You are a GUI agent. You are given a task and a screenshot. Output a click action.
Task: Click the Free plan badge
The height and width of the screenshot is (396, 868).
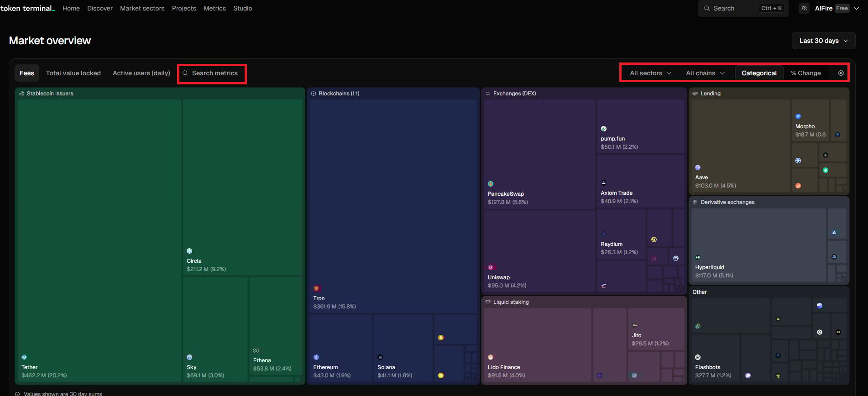click(x=842, y=8)
